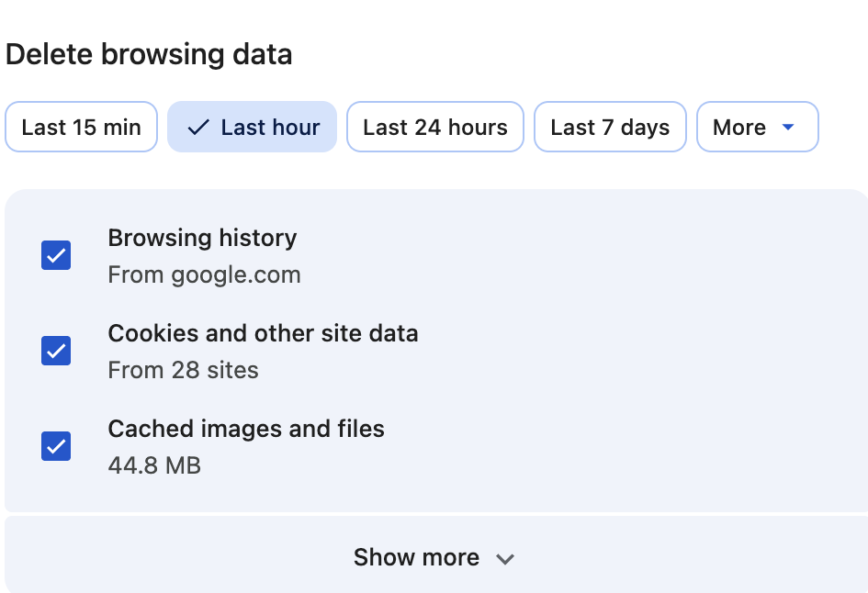Image resolution: width=868 pixels, height=593 pixels.
Task: Click the Show more text label
Action: [x=416, y=557]
